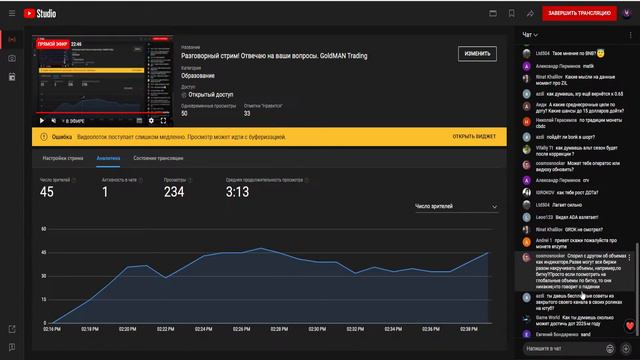
Task: Click the average duration value 3:13
Action: [238, 192]
